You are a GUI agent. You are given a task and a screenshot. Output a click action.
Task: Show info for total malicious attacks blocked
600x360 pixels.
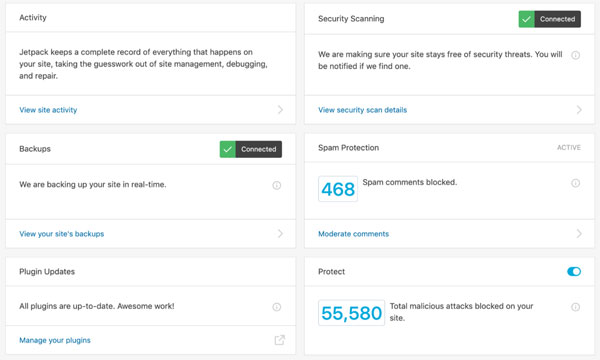coord(575,307)
